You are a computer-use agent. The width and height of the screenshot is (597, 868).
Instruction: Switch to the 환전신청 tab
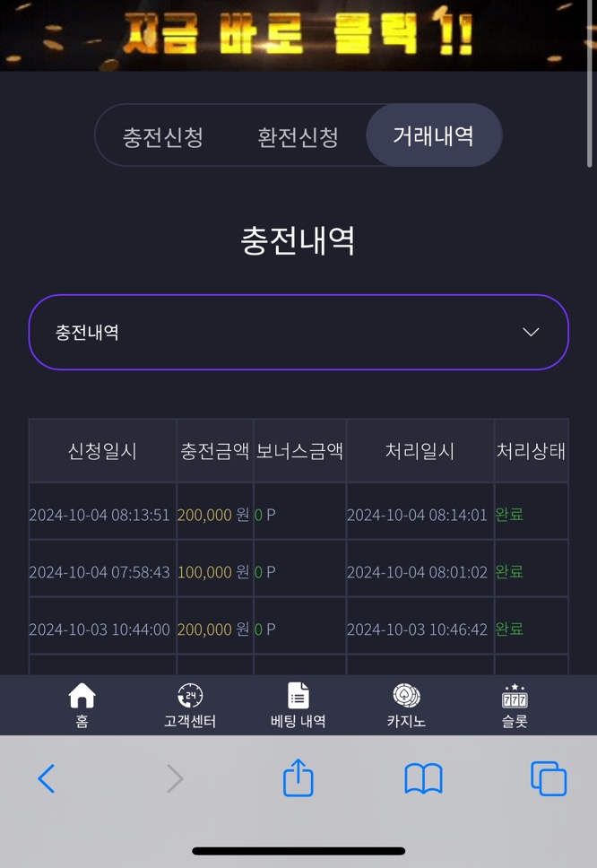tap(298, 136)
